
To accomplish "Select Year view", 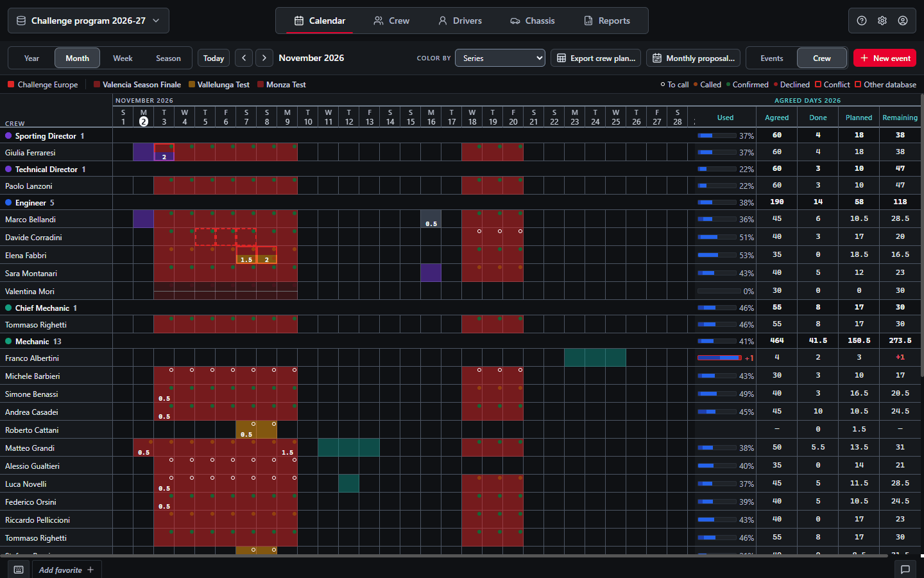I will pyautogui.click(x=31, y=58).
